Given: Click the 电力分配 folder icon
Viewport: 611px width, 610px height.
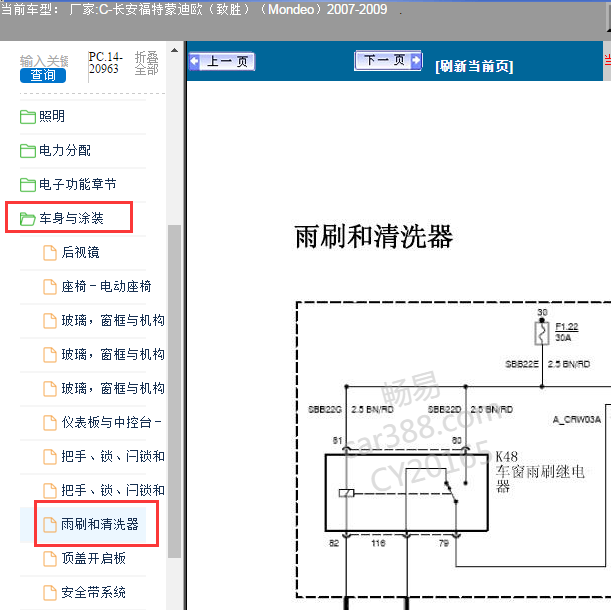Looking at the screenshot, I should click(x=28, y=151).
